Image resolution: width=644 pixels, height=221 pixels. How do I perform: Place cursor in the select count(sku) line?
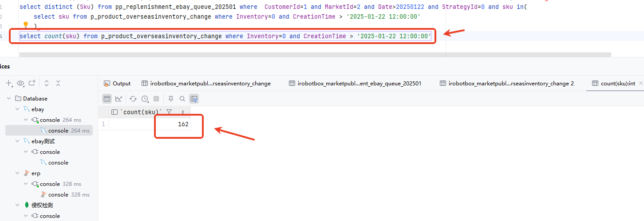tap(225, 36)
